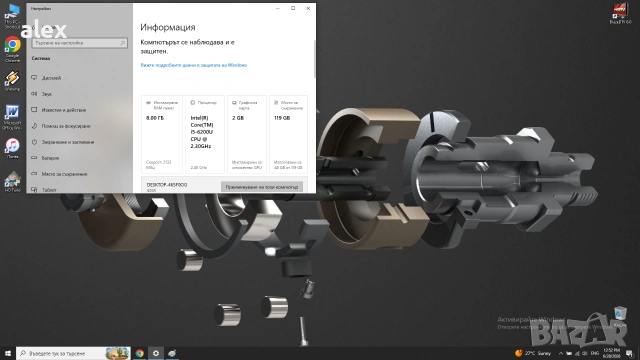
Task: Click the Информация page heading
Action: coord(168,27)
